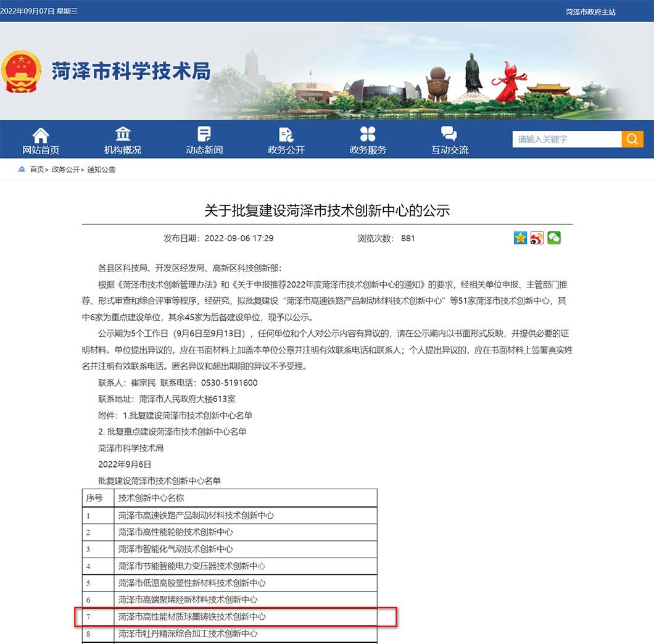654x644 pixels.
Task: Click row 菏泽市低温高胶塑性新材料技术创新中心
Action: (x=230, y=583)
